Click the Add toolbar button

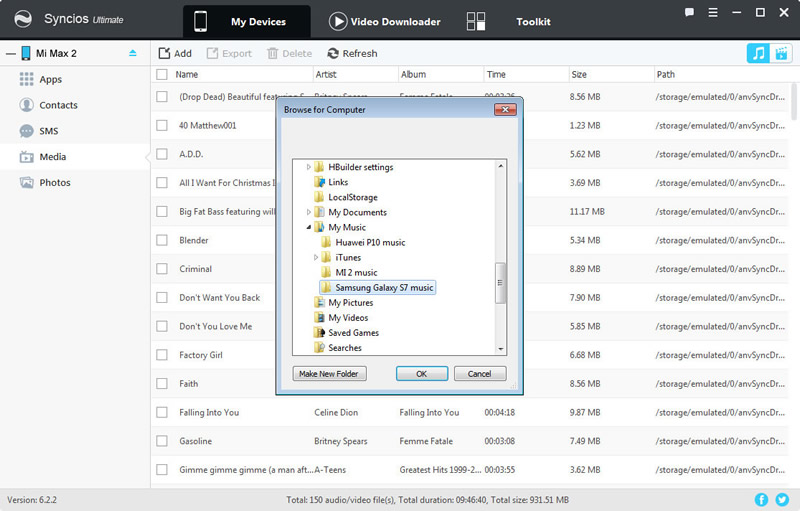pos(175,54)
